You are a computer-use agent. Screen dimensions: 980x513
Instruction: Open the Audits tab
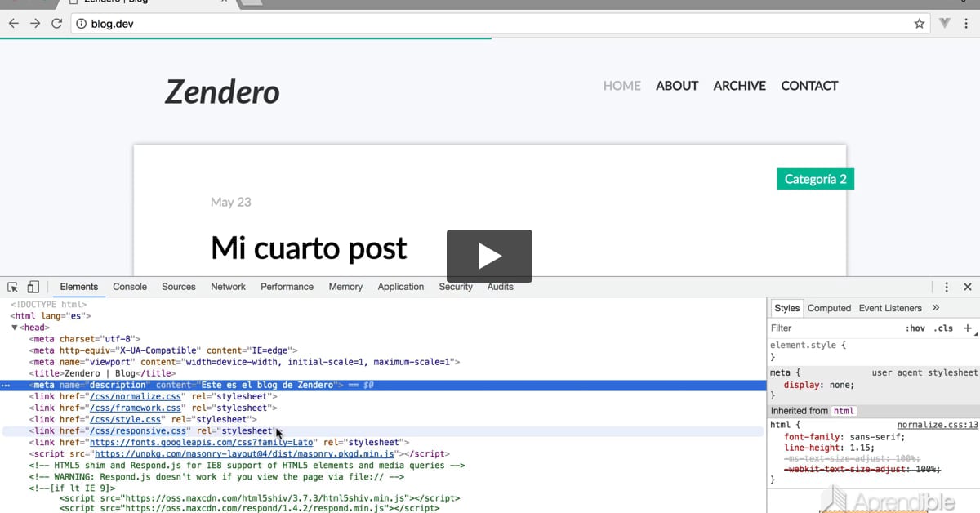point(501,287)
